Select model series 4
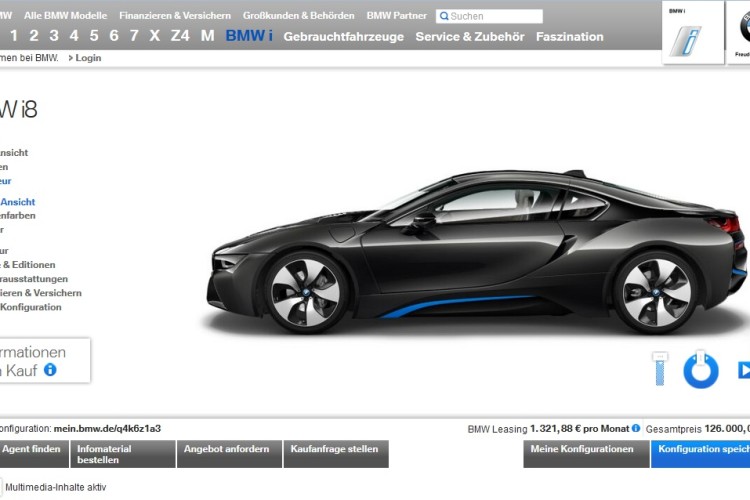 coord(74,35)
